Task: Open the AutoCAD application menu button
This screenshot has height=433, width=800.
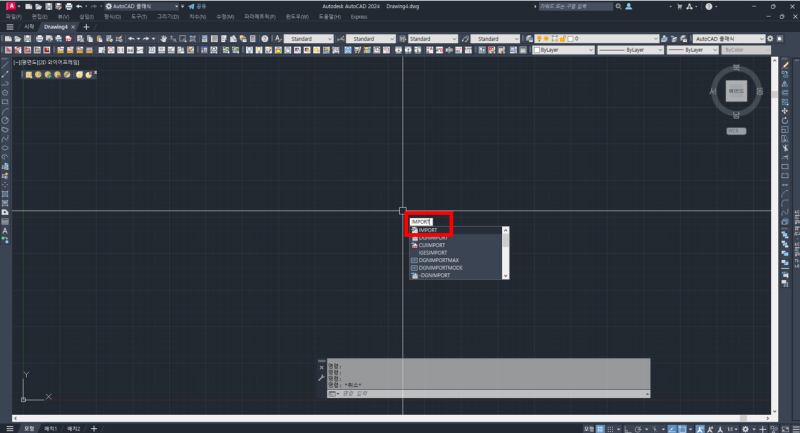Action: pos(10,6)
